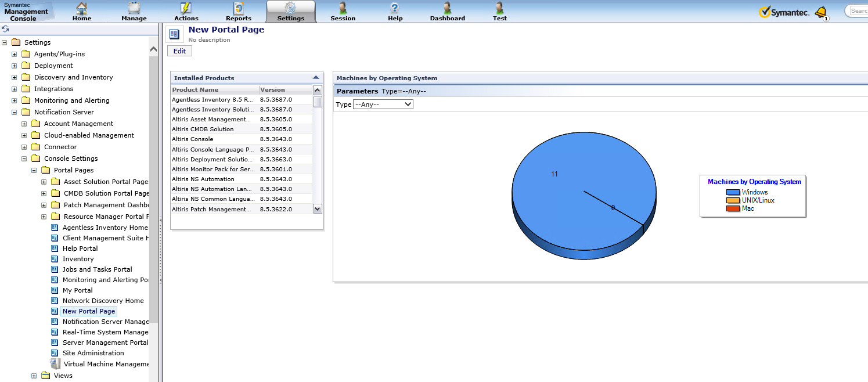Screen dimensions: 868x382
Task: Open the Actions lightning icon menu
Action: click(186, 8)
